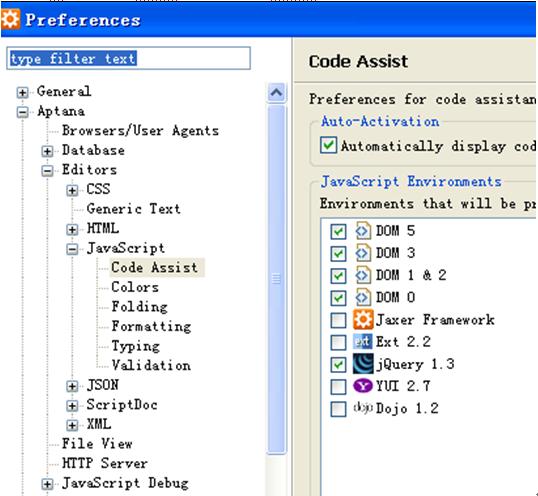Viewport: 538px width, 496px height.
Task: Click the Ext 2.2 library icon
Action: pos(363,342)
